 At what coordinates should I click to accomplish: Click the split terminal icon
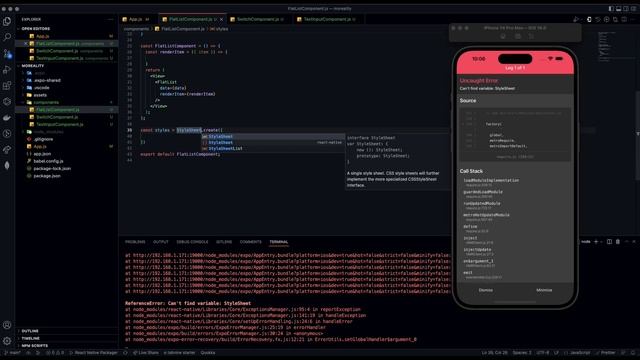(609, 242)
